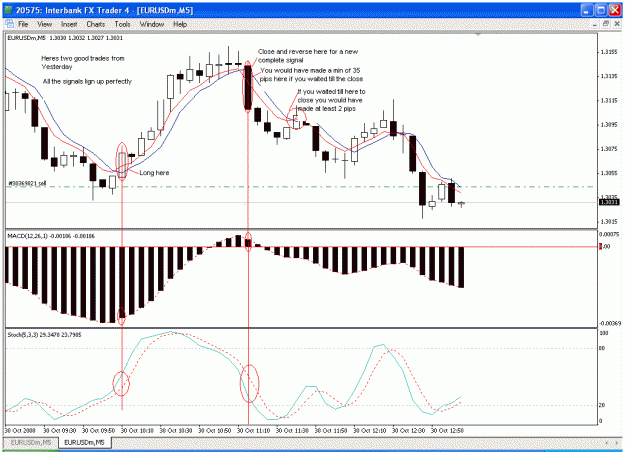625x452 pixels.
Task: Click the 30 Oct 10:10 time axis label
Action: [x=137, y=430]
